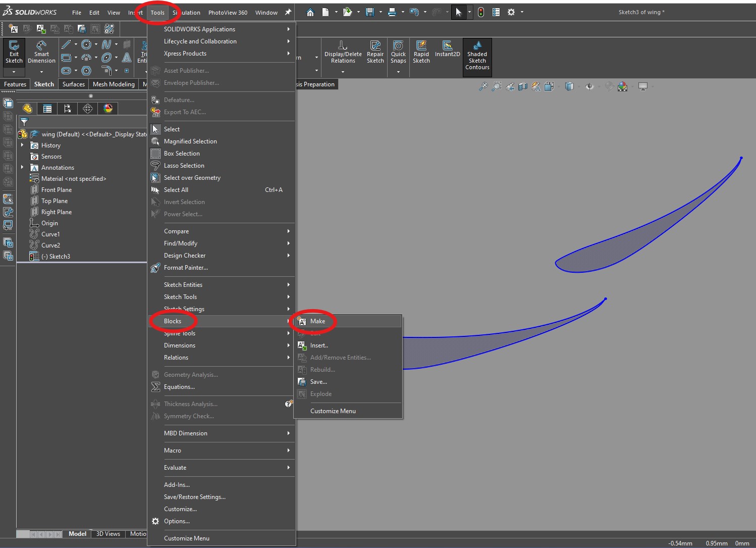The width and height of the screenshot is (756, 548).
Task: Click the Rebuild traffic light icon
Action: tap(481, 12)
